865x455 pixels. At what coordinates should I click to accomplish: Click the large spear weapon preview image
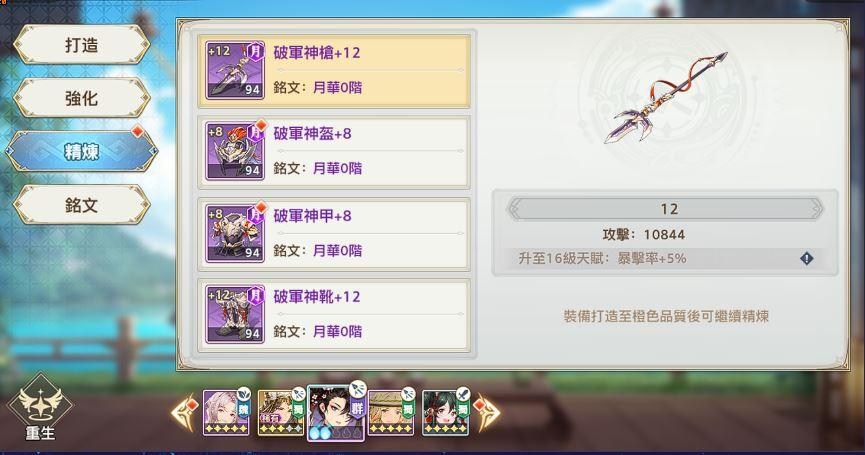click(x=666, y=98)
